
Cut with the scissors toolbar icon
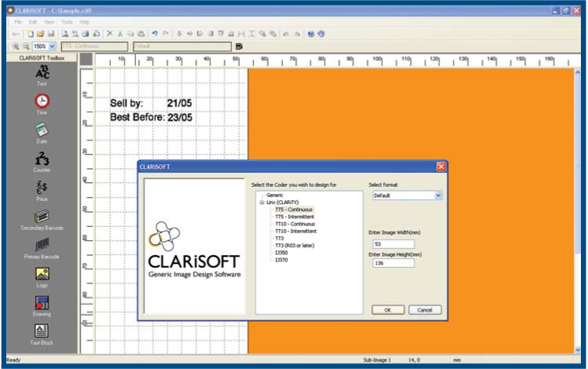tap(120, 34)
